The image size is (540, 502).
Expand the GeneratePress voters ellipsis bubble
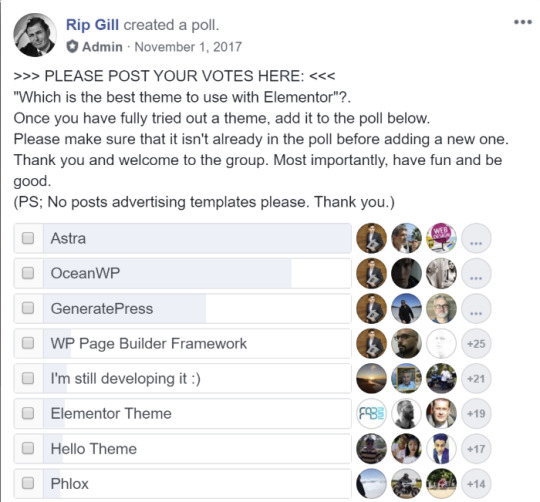[x=476, y=308]
